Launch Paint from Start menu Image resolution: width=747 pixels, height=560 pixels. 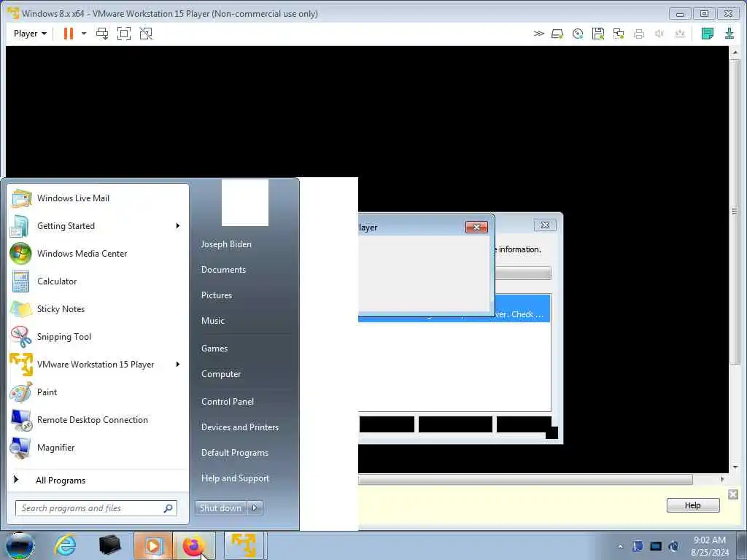pyautogui.click(x=98, y=392)
